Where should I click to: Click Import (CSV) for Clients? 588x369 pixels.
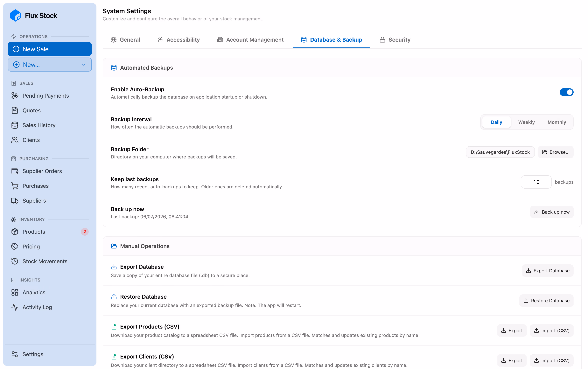click(551, 360)
